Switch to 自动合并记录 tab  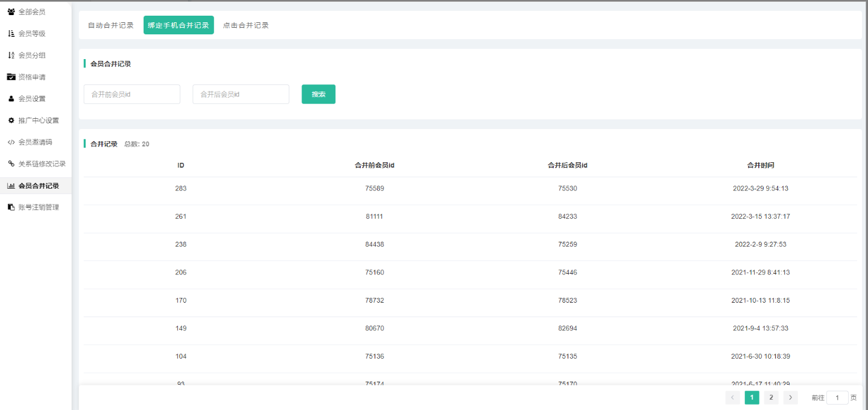pyautogui.click(x=110, y=25)
